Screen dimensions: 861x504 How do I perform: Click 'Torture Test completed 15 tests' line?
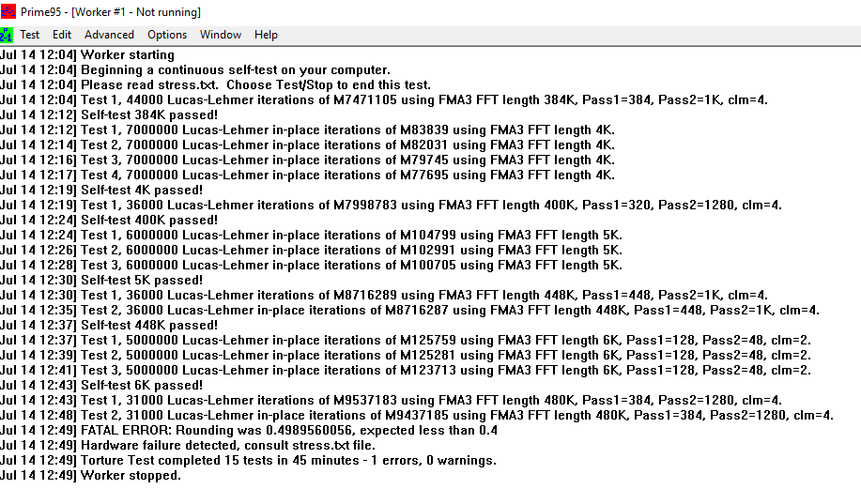[x=248, y=461]
